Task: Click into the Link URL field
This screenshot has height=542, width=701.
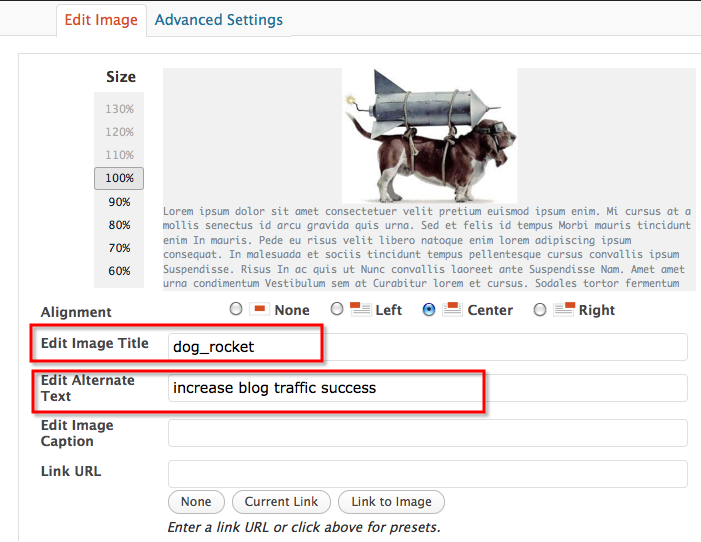Action: point(428,474)
